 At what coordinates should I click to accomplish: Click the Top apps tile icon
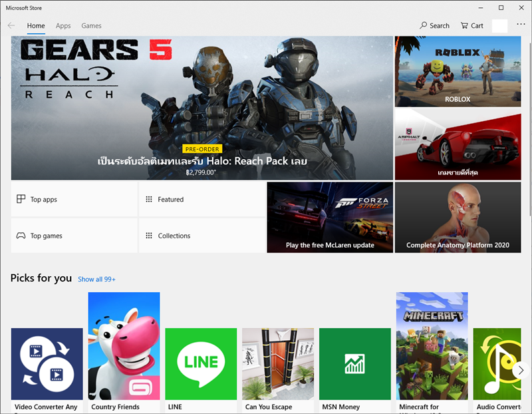(x=21, y=199)
